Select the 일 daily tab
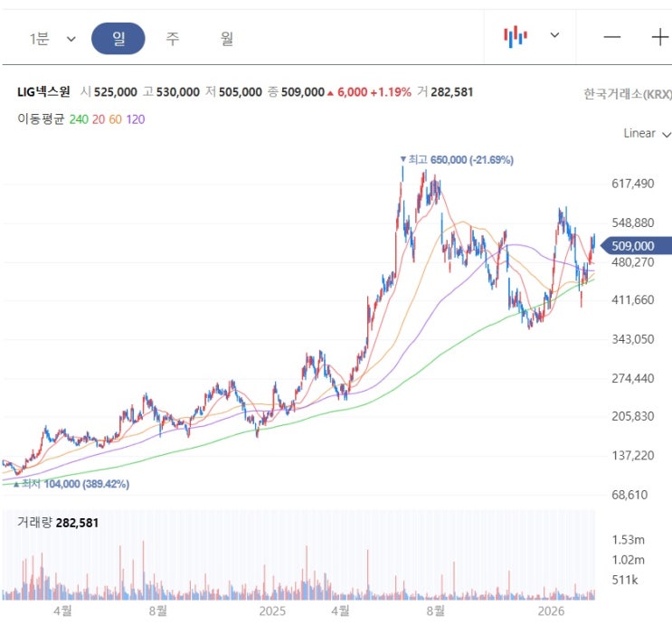 pyautogui.click(x=118, y=39)
